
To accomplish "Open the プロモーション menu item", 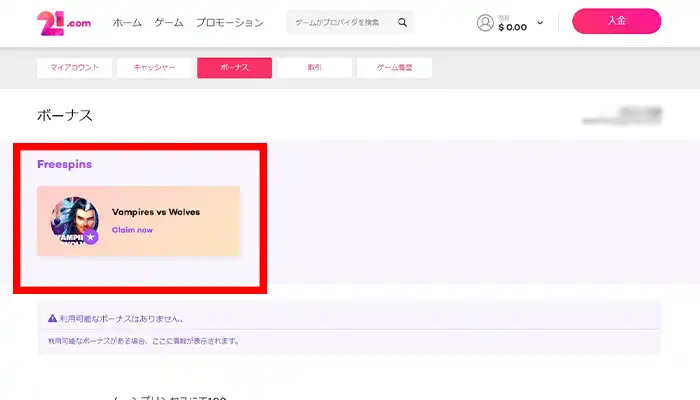I will point(230,22).
